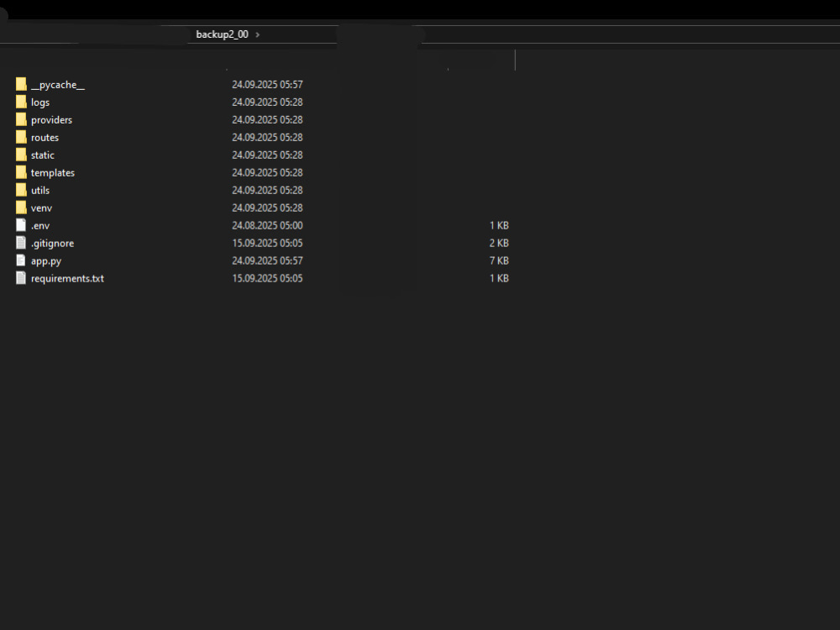Click the modified date of logs folder
Image resolution: width=840 pixels, height=630 pixels.
(x=267, y=102)
